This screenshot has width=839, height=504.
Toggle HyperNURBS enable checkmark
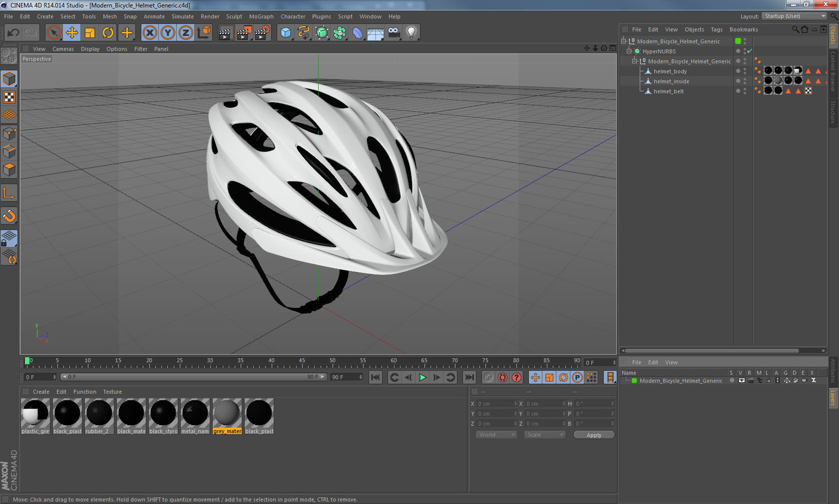[750, 51]
